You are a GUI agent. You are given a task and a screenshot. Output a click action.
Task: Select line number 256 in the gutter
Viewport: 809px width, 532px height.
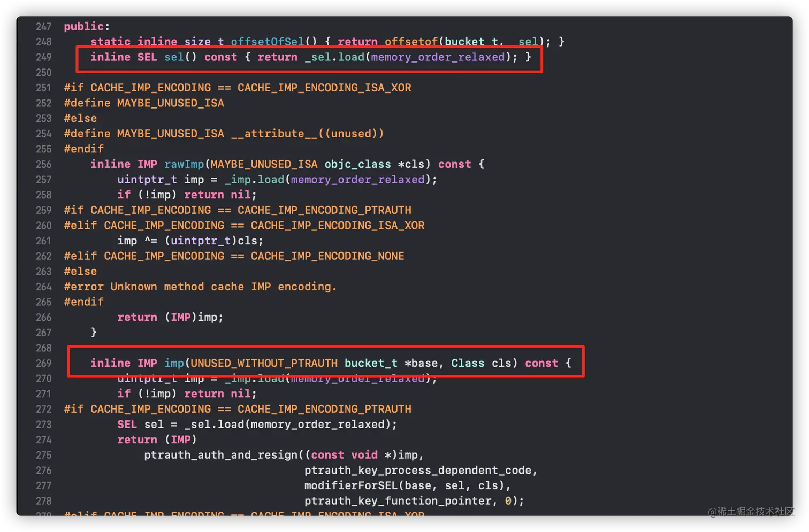[43, 164]
